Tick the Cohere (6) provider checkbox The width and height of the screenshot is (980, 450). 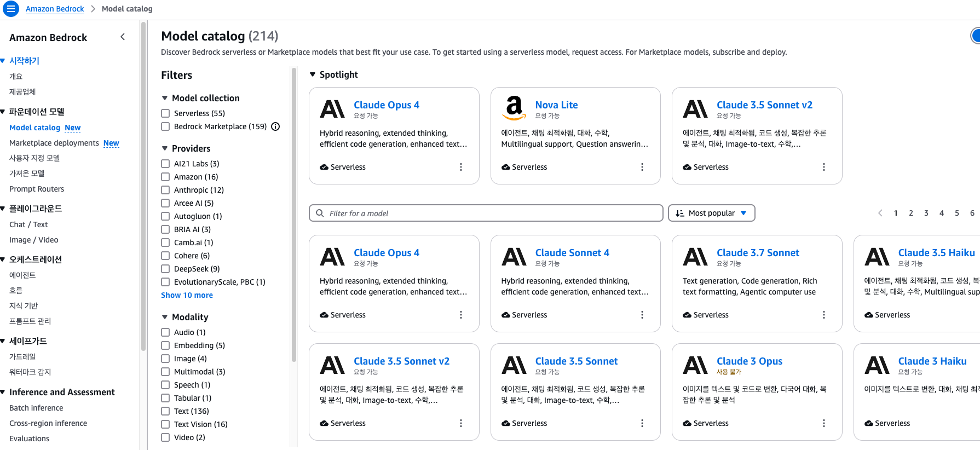pos(165,256)
